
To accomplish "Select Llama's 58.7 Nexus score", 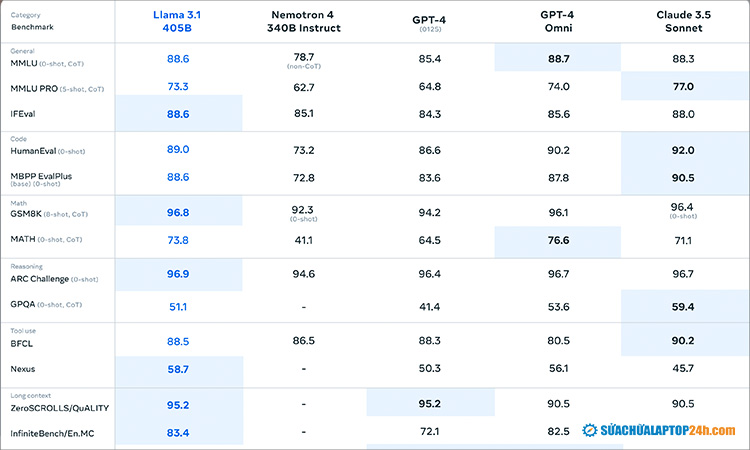I will point(179,369).
